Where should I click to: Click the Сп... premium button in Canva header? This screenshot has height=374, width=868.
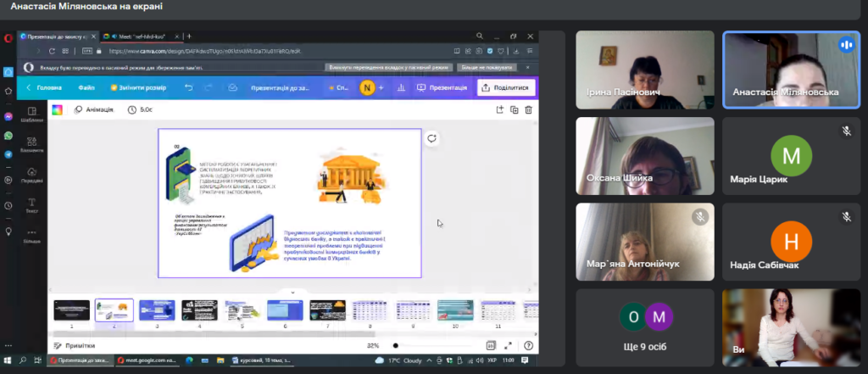click(339, 87)
